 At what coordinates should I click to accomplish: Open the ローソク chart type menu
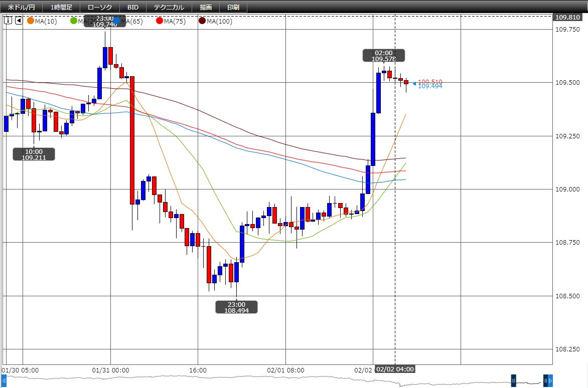tap(100, 7)
